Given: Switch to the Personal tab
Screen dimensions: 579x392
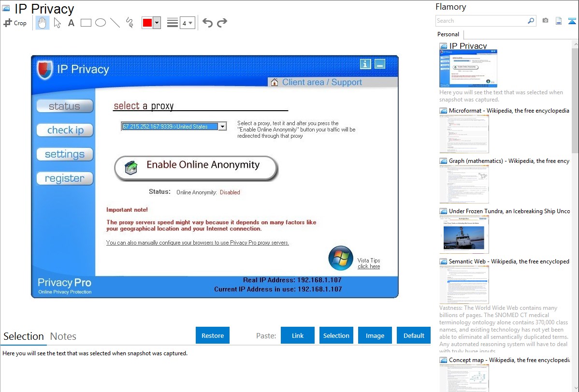Looking at the screenshot, I should point(449,34).
